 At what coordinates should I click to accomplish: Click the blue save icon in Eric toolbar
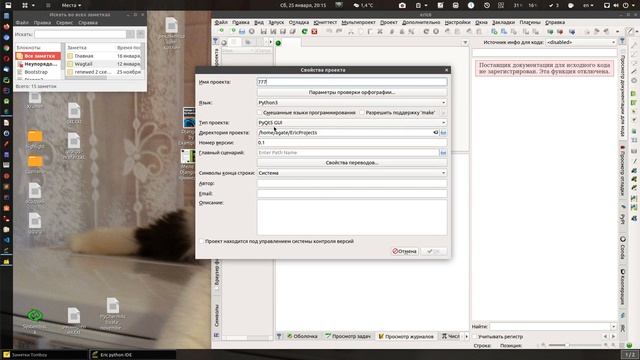click(242, 31)
